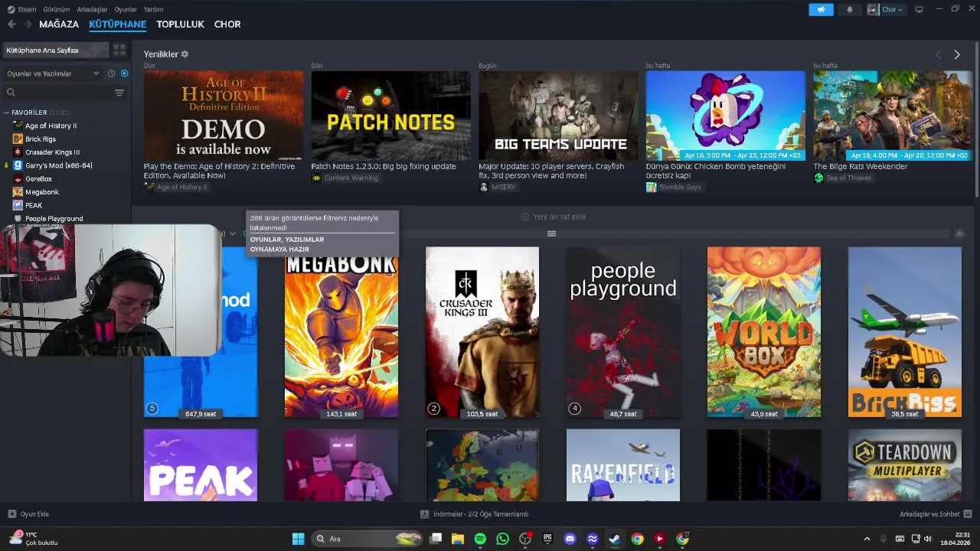980x551 pixels.
Task: Go back with the left arrow
Action: (11, 24)
